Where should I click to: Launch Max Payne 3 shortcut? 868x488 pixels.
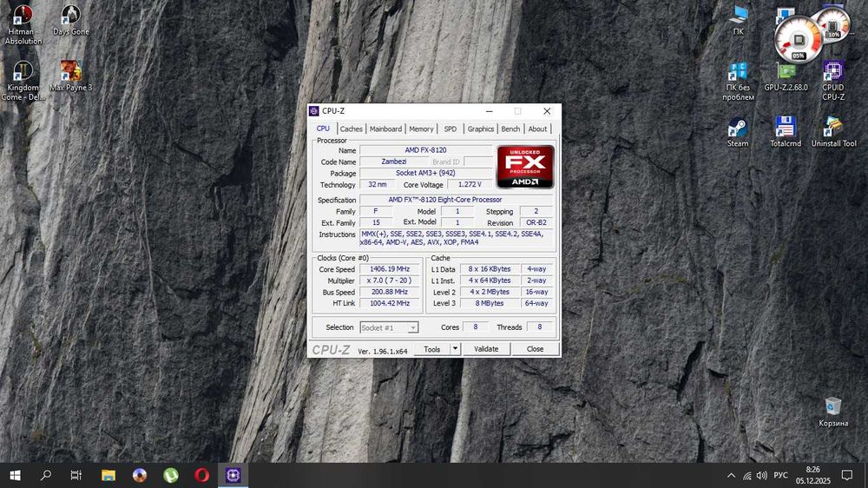[x=71, y=76]
